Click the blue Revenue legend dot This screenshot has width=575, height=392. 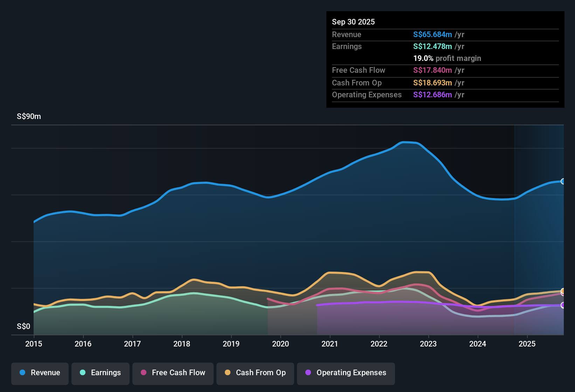click(x=22, y=373)
